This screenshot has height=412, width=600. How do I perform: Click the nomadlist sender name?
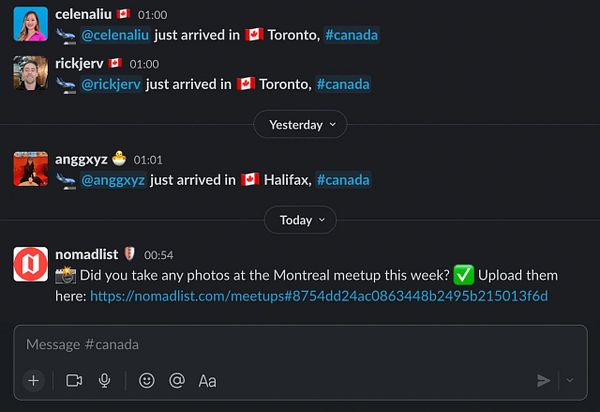point(88,255)
